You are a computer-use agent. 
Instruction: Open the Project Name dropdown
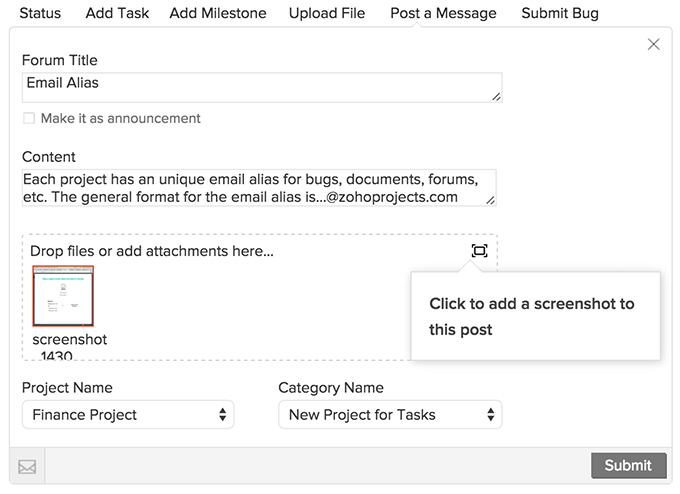(128, 415)
